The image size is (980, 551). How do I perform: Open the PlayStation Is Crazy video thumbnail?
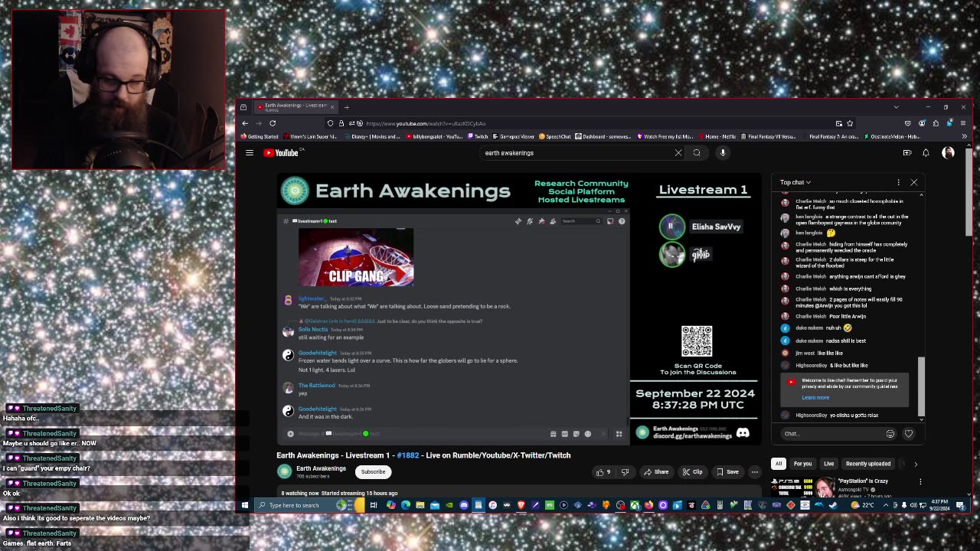(x=802, y=486)
